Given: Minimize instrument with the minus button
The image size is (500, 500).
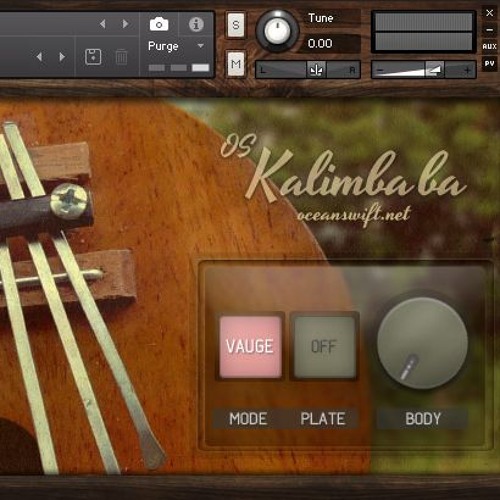Looking at the screenshot, I should coord(489,30).
